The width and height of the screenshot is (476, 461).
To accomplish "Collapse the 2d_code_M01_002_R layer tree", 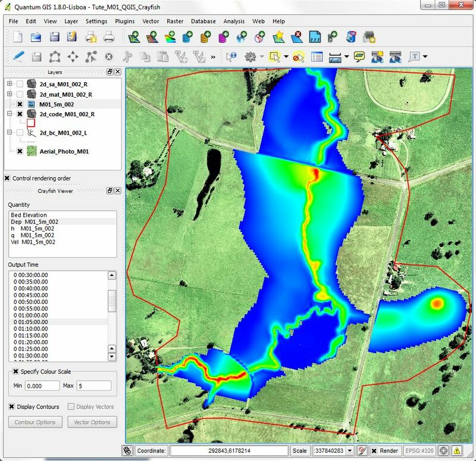I will (10, 113).
